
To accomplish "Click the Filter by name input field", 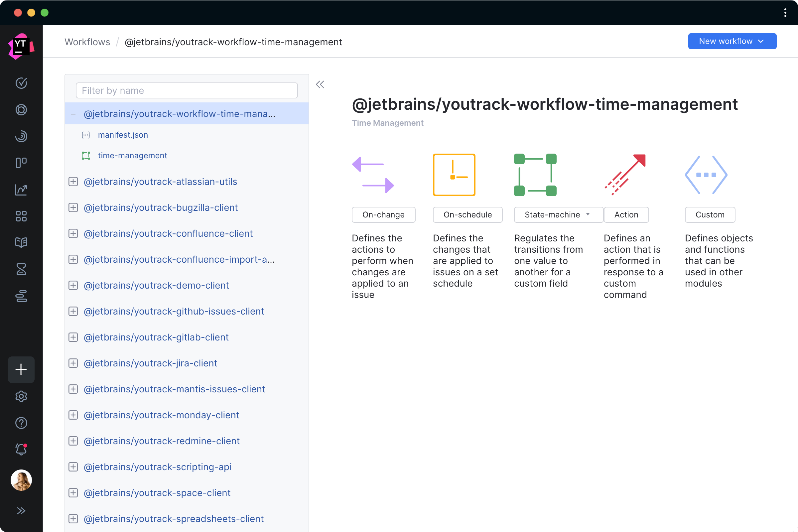I will pyautogui.click(x=186, y=90).
